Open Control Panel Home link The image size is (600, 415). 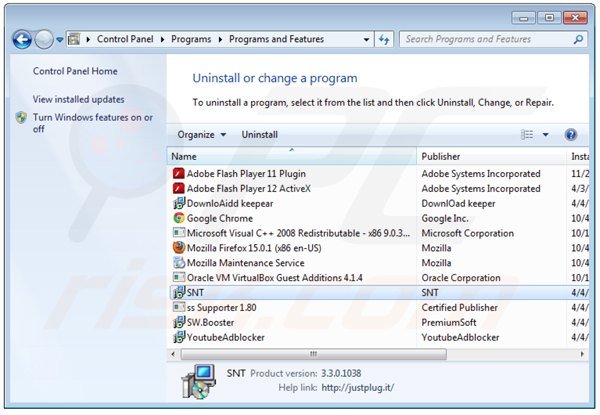pos(75,71)
